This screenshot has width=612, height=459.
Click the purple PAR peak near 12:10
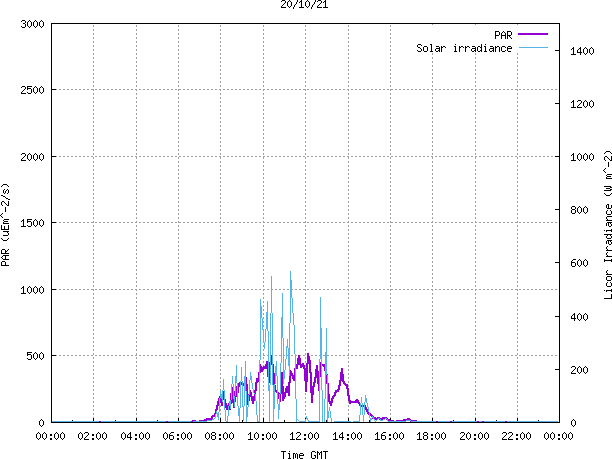click(x=308, y=356)
